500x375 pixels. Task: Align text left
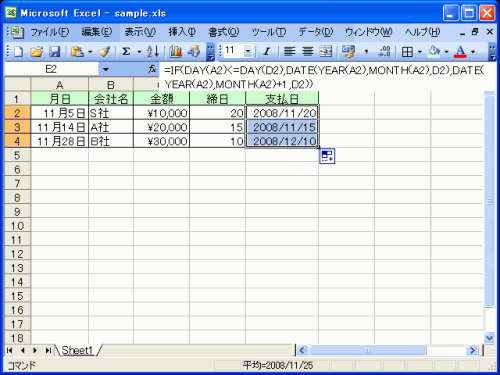(x=290, y=51)
